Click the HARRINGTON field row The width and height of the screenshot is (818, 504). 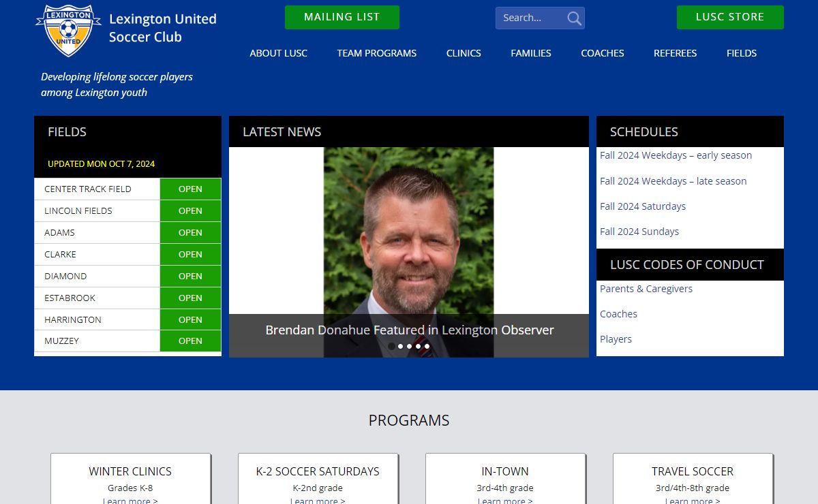coord(127,319)
